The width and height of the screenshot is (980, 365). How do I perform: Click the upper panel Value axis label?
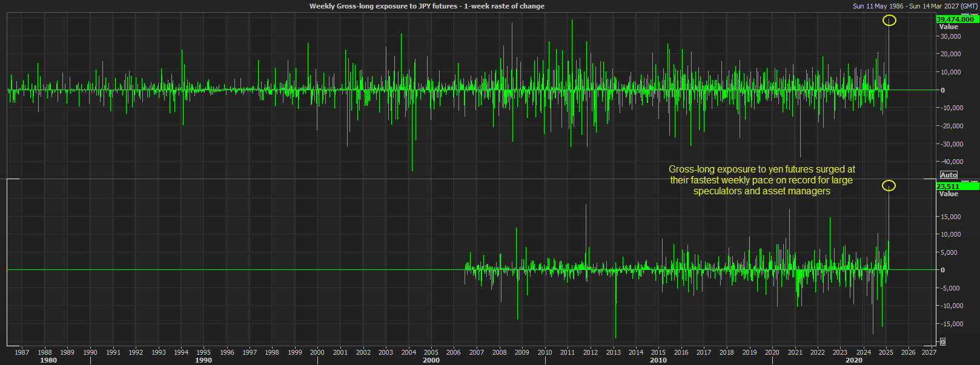pyautogui.click(x=949, y=27)
